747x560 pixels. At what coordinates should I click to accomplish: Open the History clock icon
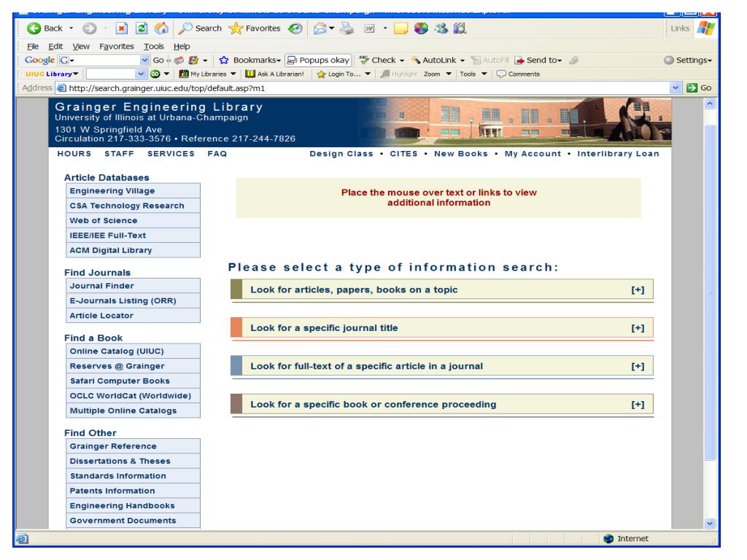tap(295, 28)
